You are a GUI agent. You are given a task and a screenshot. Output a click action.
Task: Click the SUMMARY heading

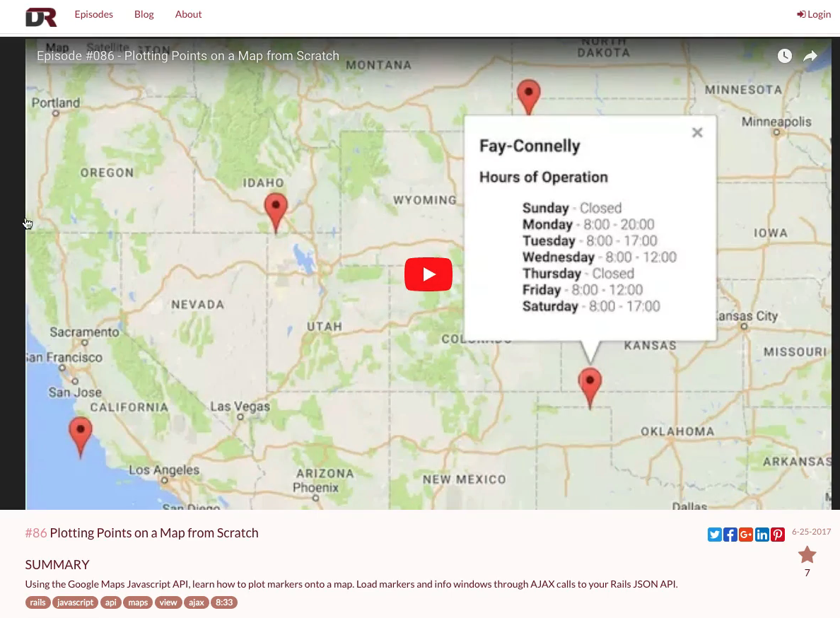click(x=57, y=564)
